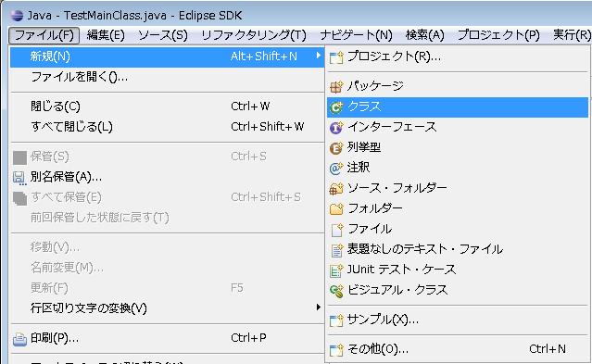592x364 pixels.
Task: Click the File icon beside ファイル
Action: tap(336, 230)
